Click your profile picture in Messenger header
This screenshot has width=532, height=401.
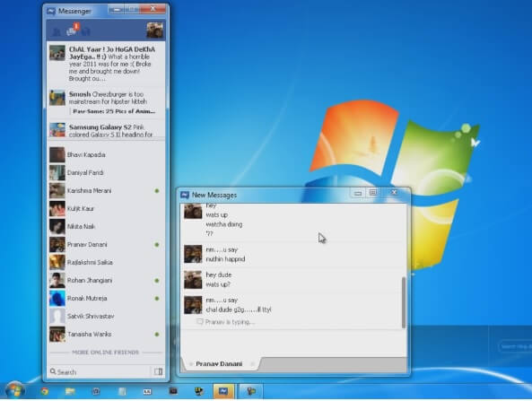154,31
